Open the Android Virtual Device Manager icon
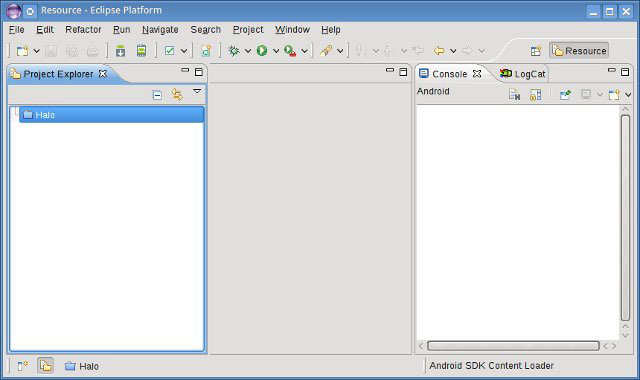This screenshot has height=380, width=640. tap(141, 51)
